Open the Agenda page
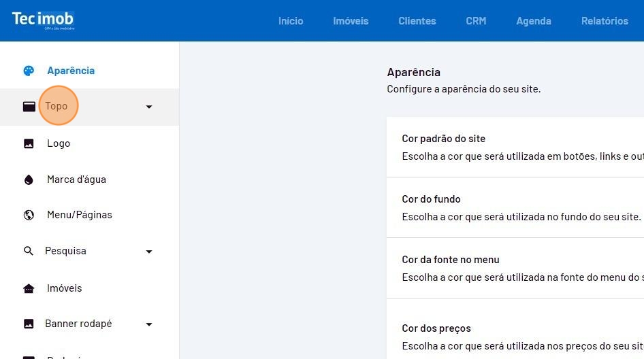 (x=534, y=21)
